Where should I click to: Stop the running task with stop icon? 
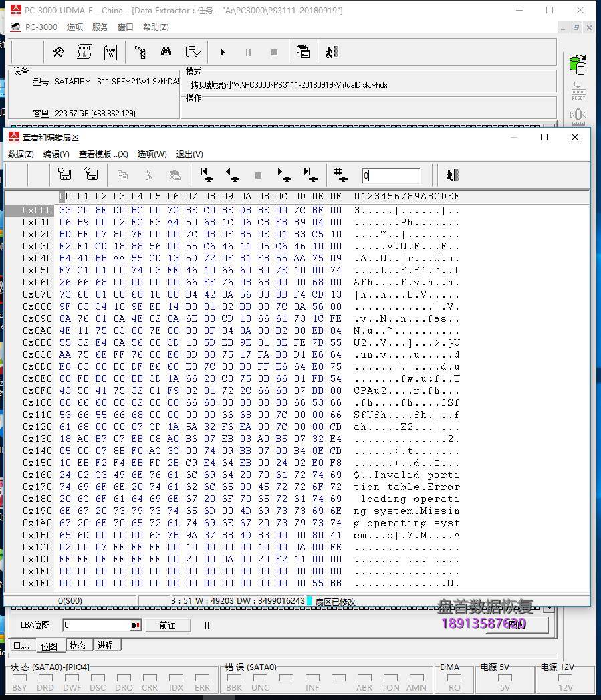coord(275,52)
